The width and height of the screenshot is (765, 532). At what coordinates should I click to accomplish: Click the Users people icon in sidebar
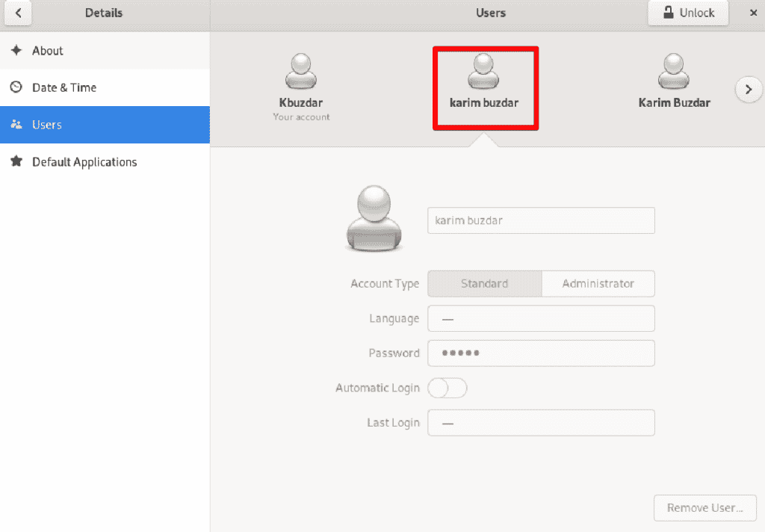[x=17, y=125]
